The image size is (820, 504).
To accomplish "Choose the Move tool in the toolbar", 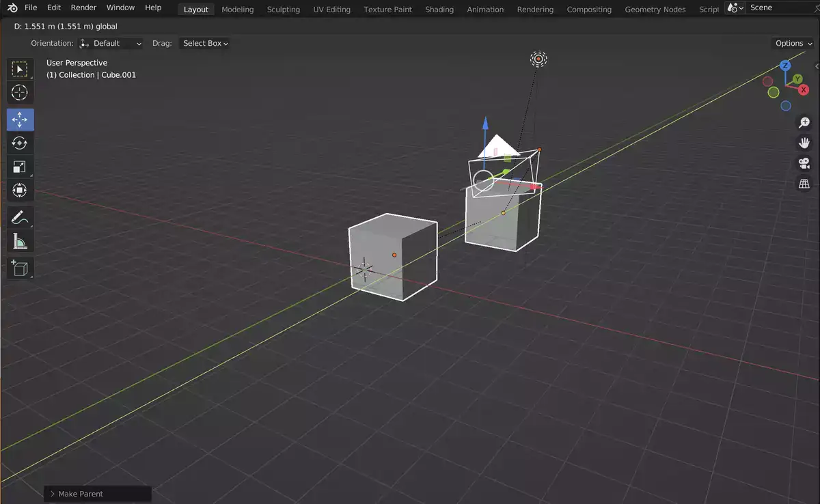I will [20, 120].
